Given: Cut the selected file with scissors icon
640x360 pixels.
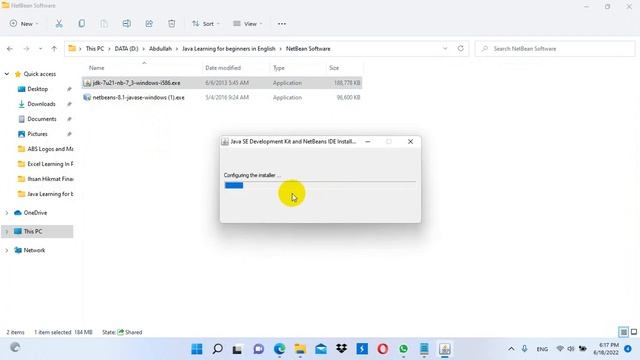Looking at the screenshot, I should pos(59,24).
